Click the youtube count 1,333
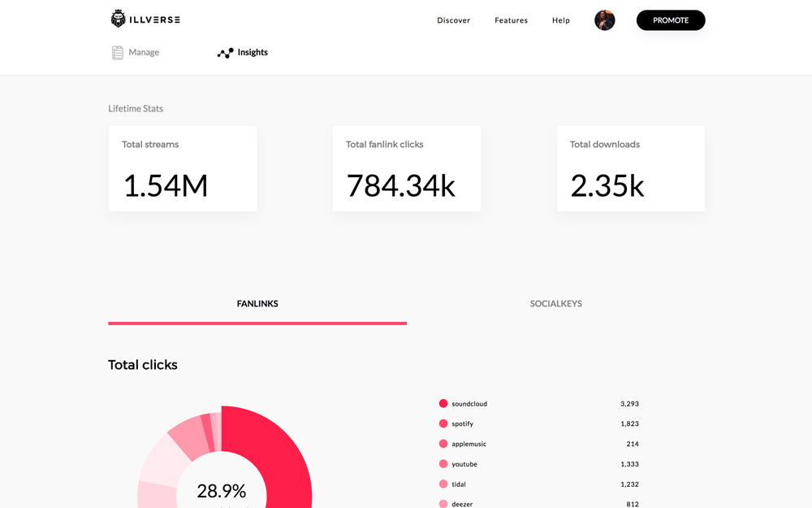This screenshot has height=508, width=812. point(629,464)
